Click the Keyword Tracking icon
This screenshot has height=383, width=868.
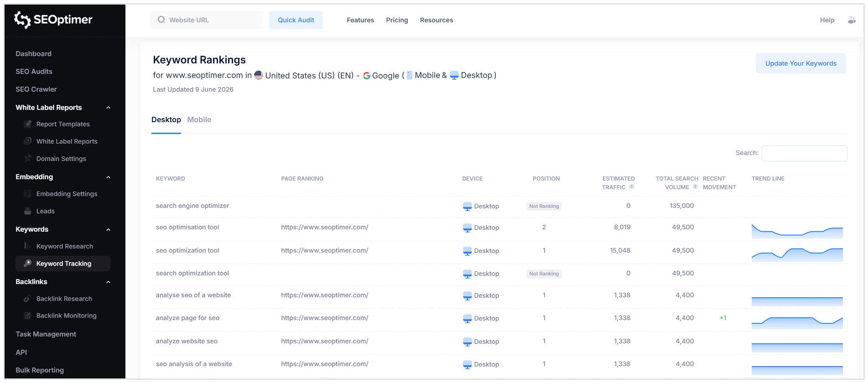click(28, 264)
